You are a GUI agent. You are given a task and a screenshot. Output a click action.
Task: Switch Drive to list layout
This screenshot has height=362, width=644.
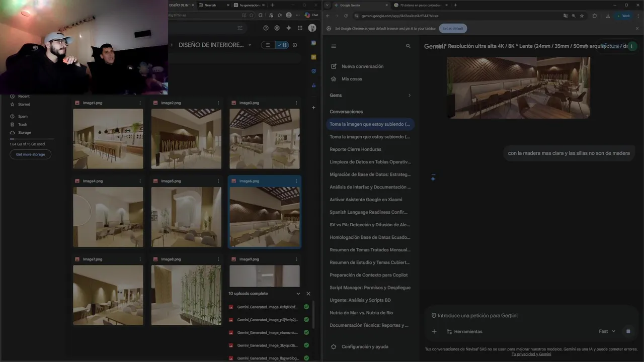point(268,45)
